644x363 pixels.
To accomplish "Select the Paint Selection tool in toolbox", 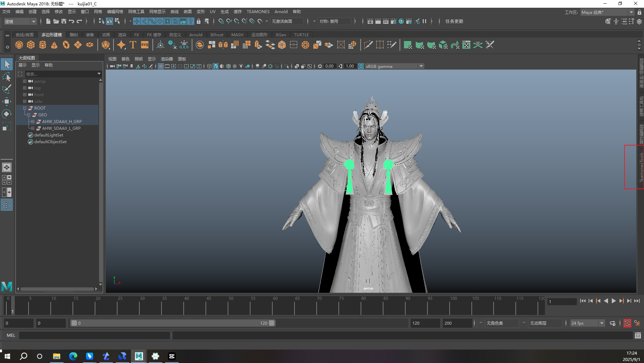I will pyautogui.click(x=7, y=89).
